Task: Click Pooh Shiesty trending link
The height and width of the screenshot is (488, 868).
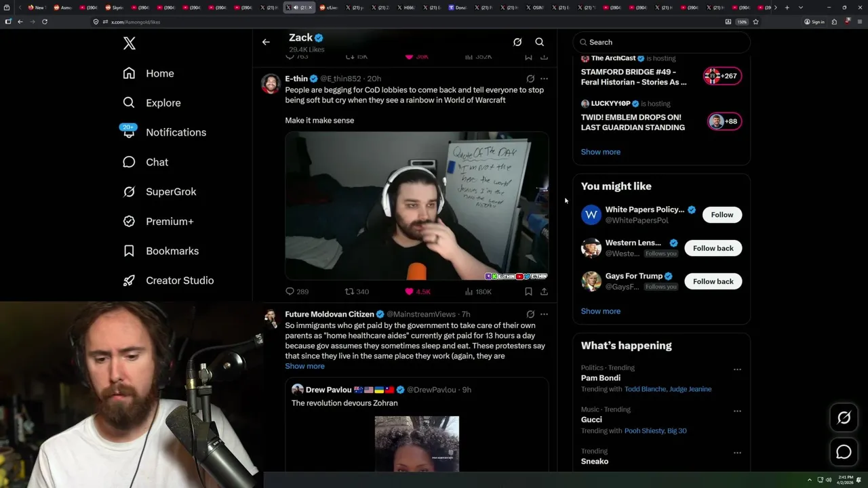Action: tap(644, 430)
